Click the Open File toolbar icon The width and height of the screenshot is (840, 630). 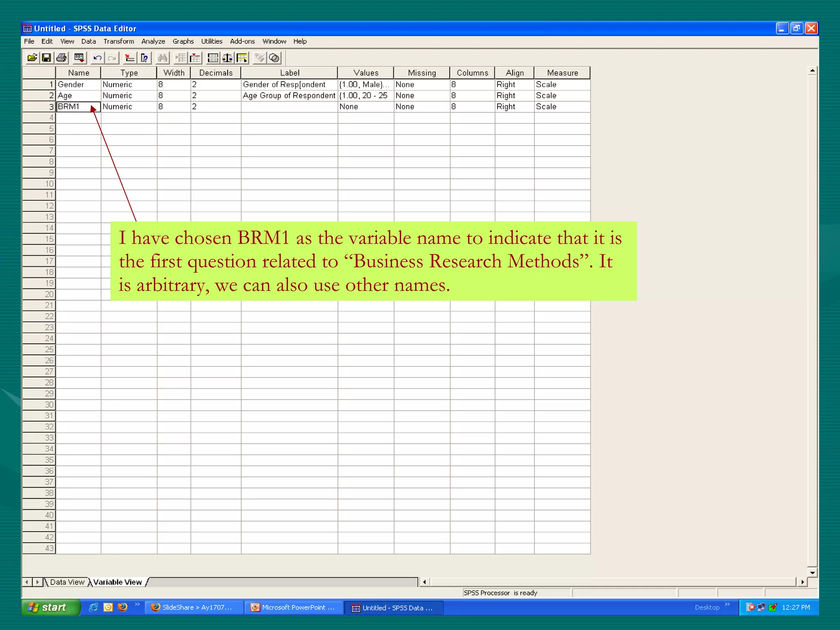32,58
